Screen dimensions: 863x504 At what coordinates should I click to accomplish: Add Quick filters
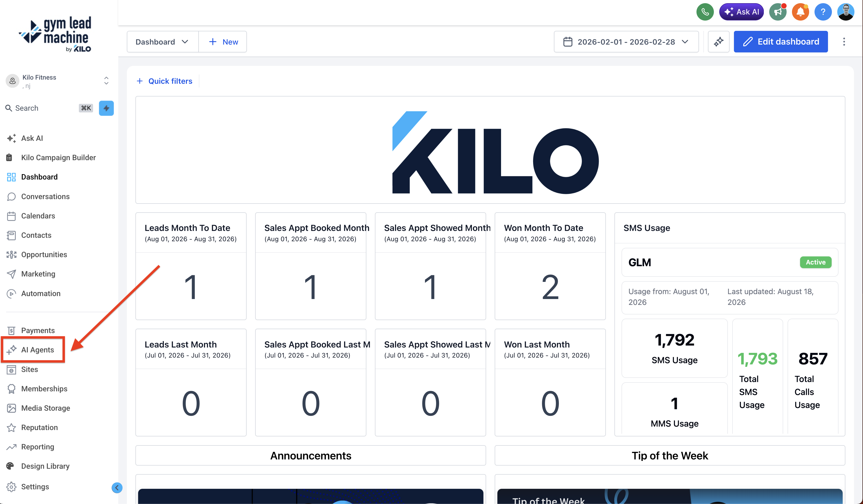164,81
